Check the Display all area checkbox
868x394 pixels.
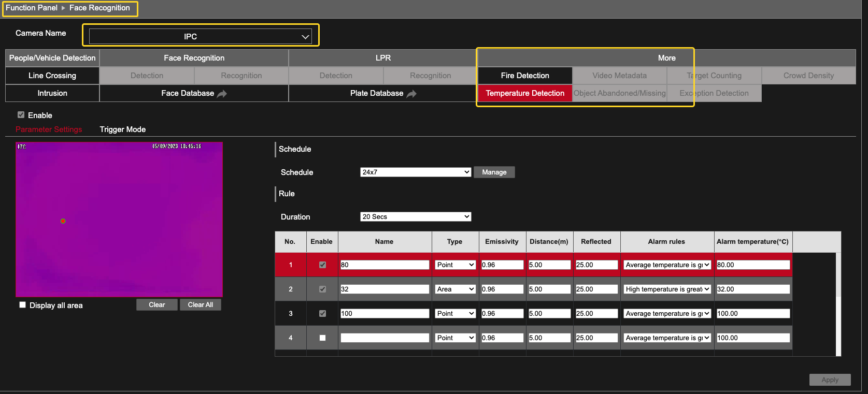click(x=23, y=305)
